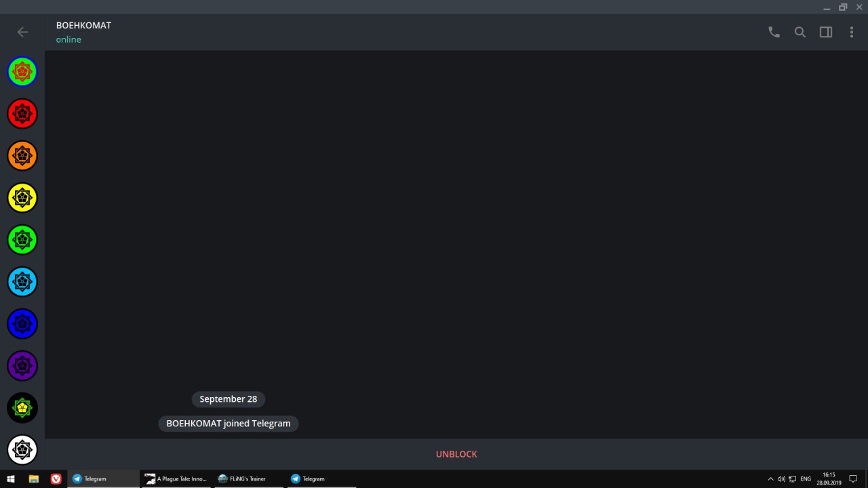Open the green-blue bordered chat avatar
868x488 pixels.
[x=22, y=71]
